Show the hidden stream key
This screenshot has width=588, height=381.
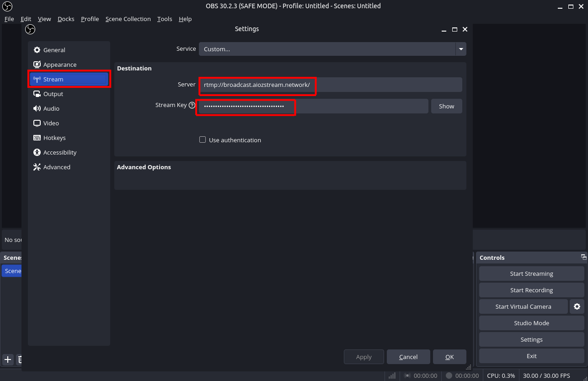coord(446,106)
